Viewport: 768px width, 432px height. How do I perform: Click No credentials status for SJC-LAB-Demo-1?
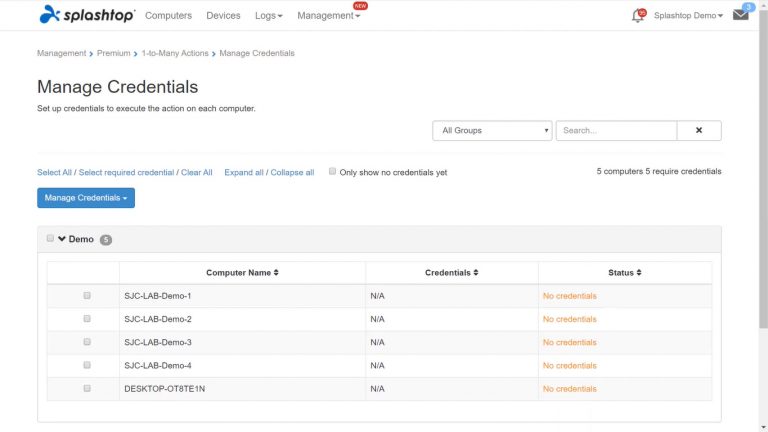click(x=570, y=296)
